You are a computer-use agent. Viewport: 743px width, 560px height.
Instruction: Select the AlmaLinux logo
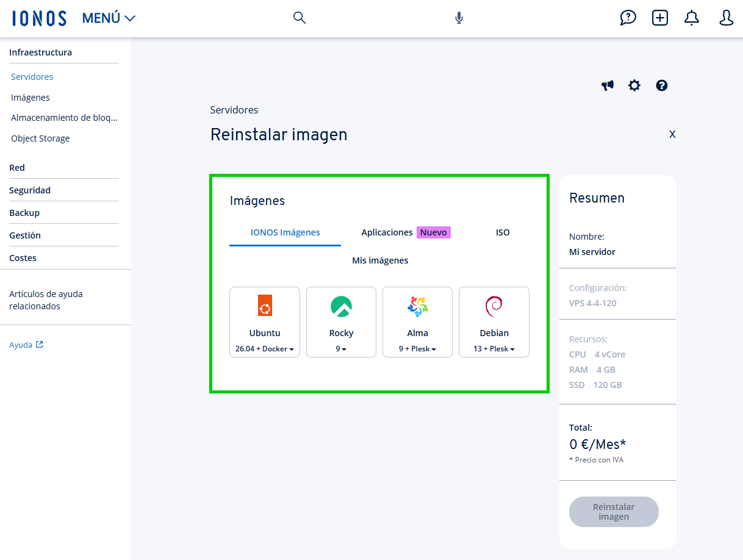[418, 306]
